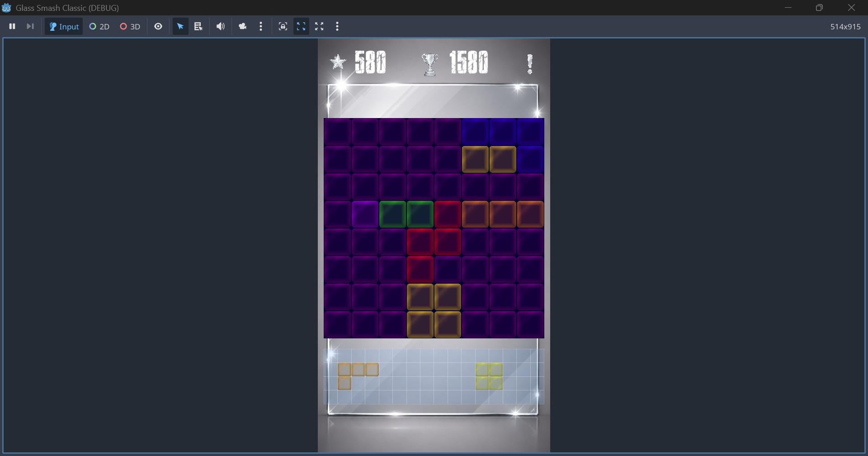This screenshot has height=456, width=868.
Task: Switch to 2D node picking mode
Action: point(99,26)
